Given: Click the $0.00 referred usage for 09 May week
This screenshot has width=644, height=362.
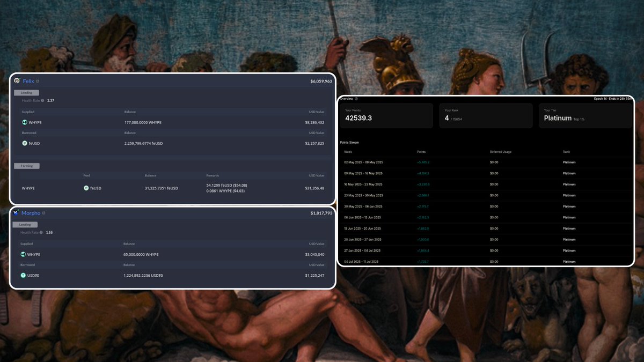Looking at the screenshot, I should click(494, 173).
